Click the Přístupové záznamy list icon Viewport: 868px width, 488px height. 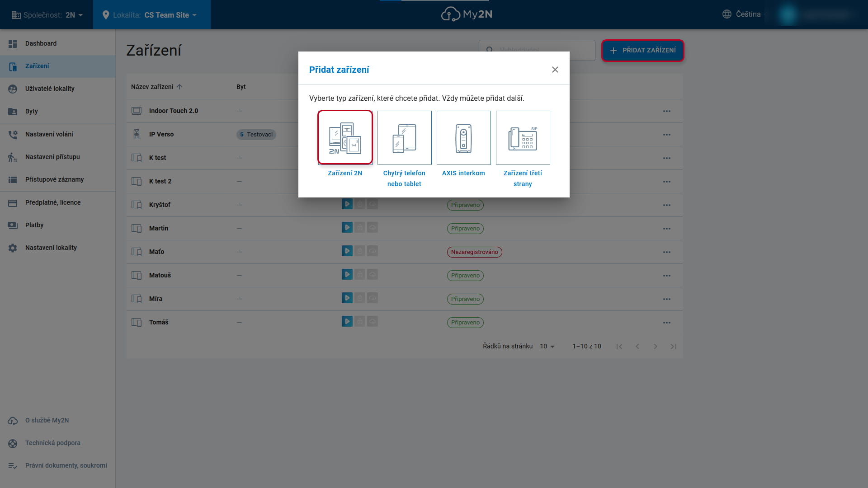(x=13, y=180)
